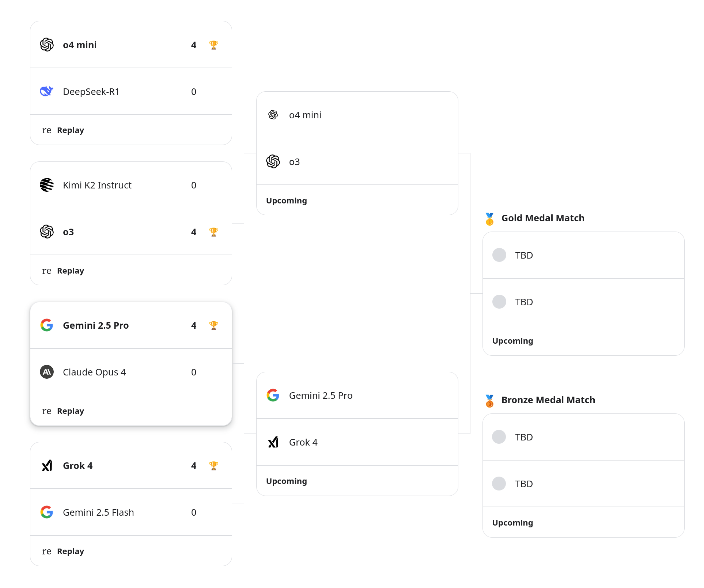Click the OpenAI logo beside o4 mini winner
Viewport: 704px width, 588px height.
point(47,45)
